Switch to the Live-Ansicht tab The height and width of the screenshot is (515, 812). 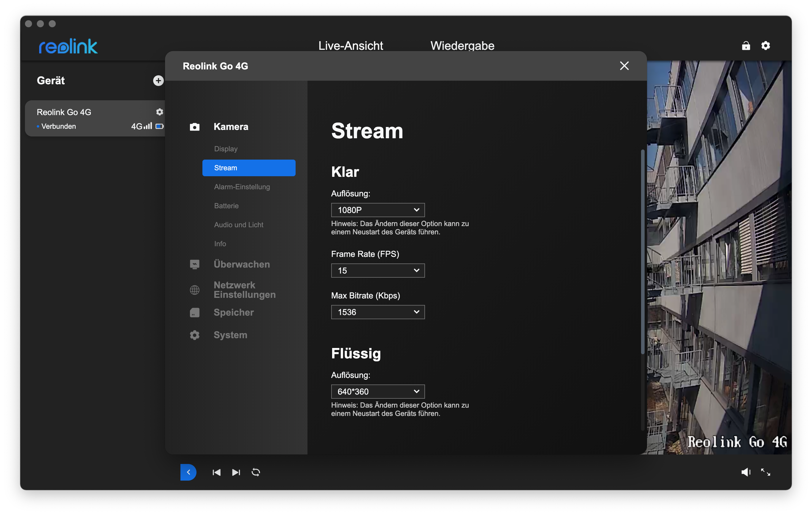(x=351, y=45)
